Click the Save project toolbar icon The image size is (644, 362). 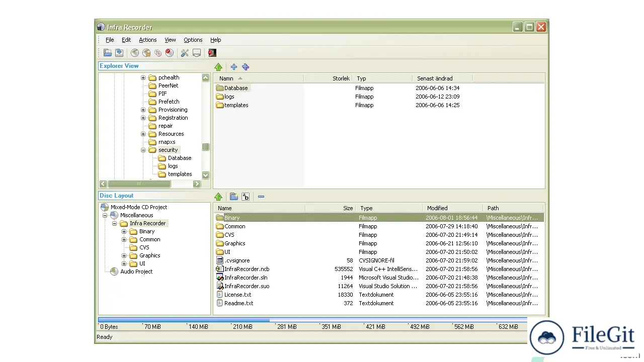coord(119,53)
